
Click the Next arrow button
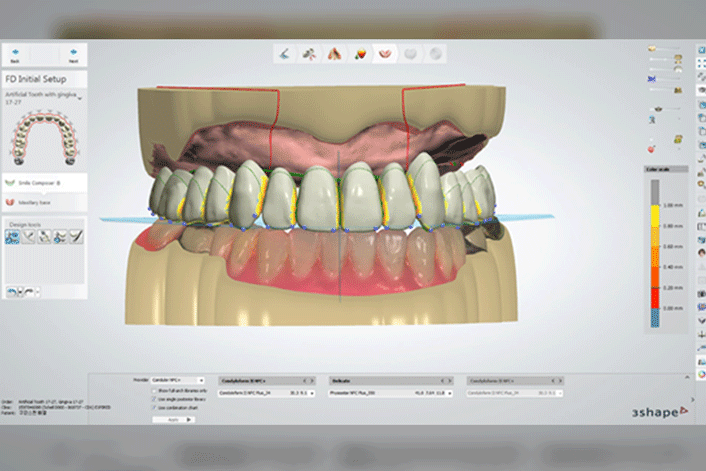click(x=72, y=53)
